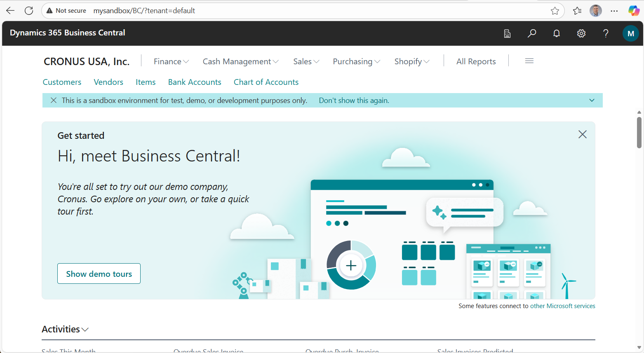This screenshot has width=644, height=353.
Task: Click the Hi, meet Business Central! heading
Action: [149, 156]
